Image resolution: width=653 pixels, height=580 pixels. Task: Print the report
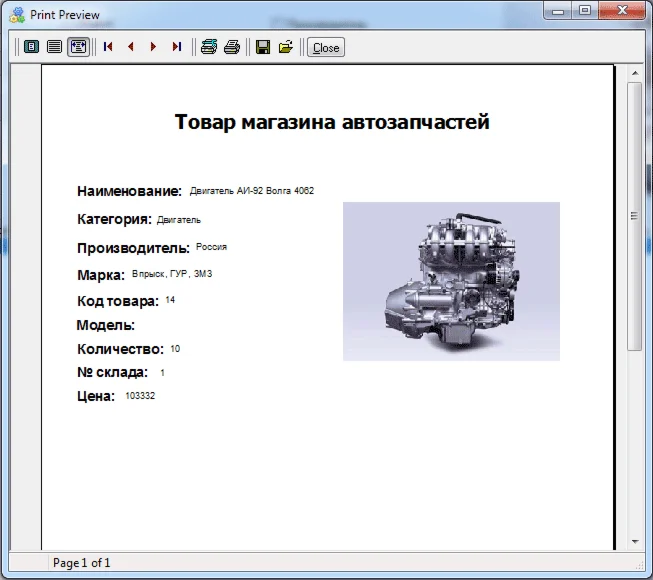point(231,47)
